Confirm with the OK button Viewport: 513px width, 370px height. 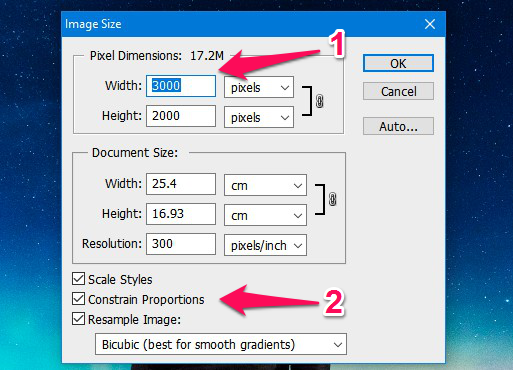398,63
